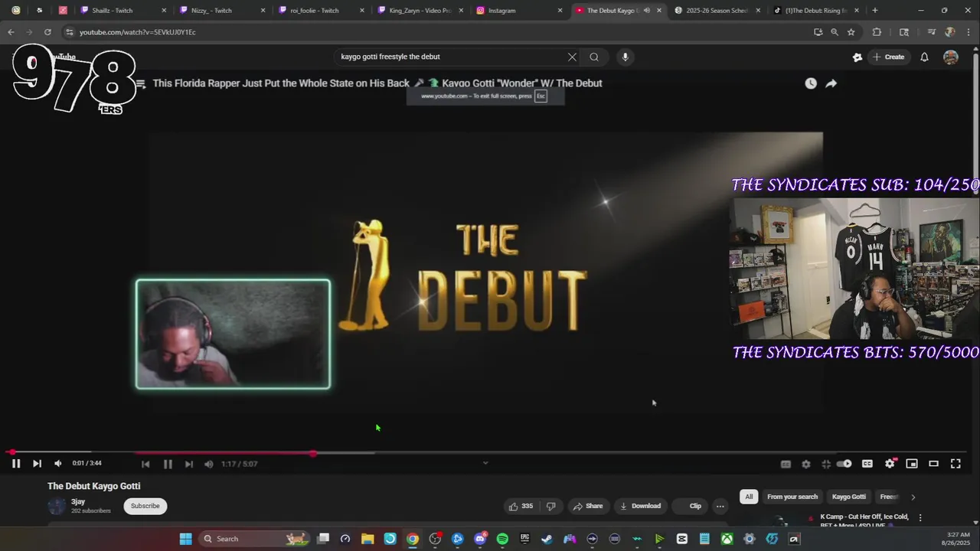Open Xbox app from taskbar

pos(727,539)
